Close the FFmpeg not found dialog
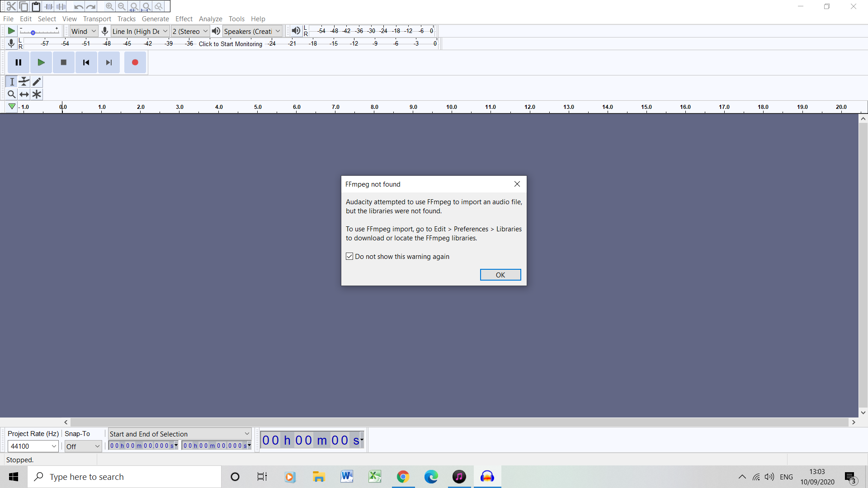 click(517, 184)
